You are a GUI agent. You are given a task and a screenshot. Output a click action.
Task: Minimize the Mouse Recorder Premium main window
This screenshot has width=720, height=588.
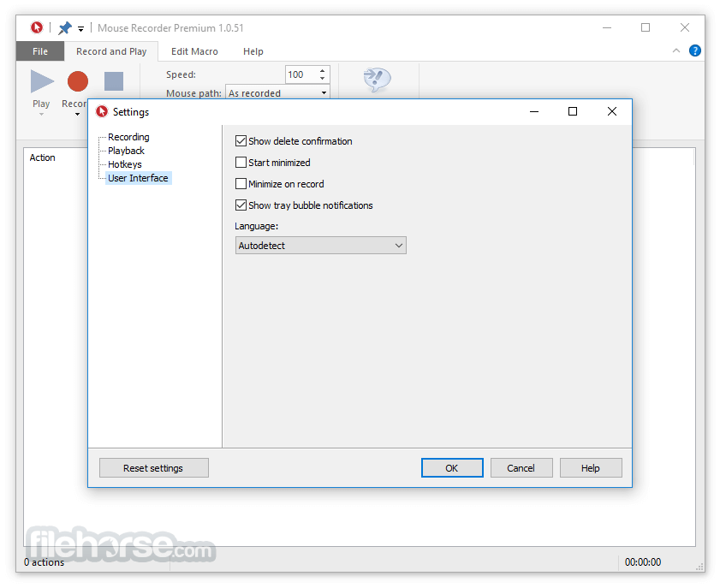(607, 27)
